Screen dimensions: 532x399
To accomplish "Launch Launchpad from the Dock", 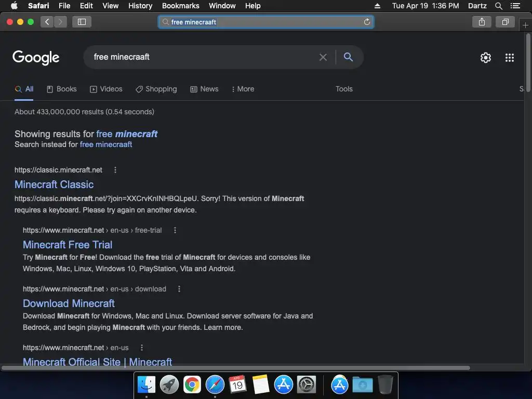I will [x=169, y=385].
